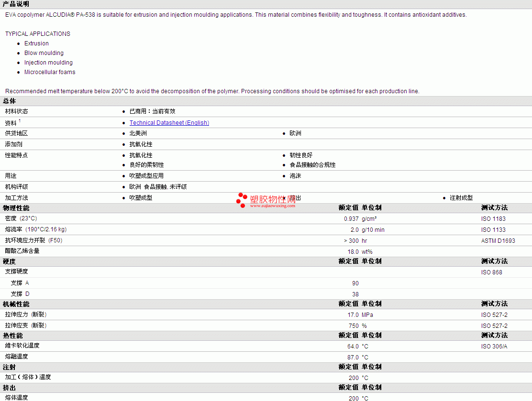Click the 熔体温度 row label
The width and height of the screenshot is (532, 401).
(16, 397)
